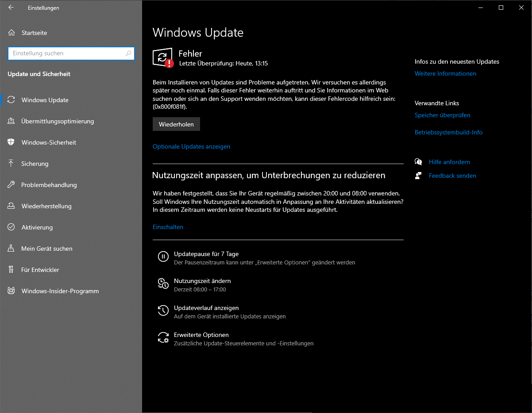Click the Einschalten link
This screenshot has width=532, height=413.
tap(168, 227)
